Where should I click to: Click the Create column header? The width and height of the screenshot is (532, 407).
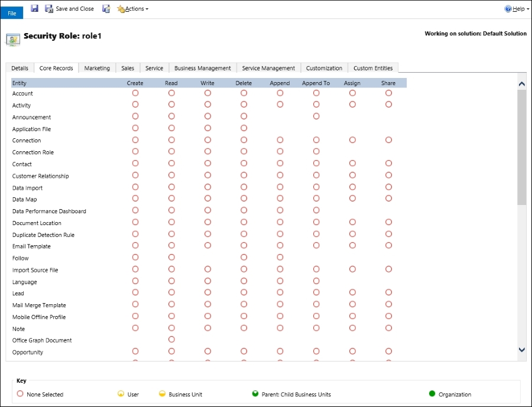pyautogui.click(x=135, y=83)
